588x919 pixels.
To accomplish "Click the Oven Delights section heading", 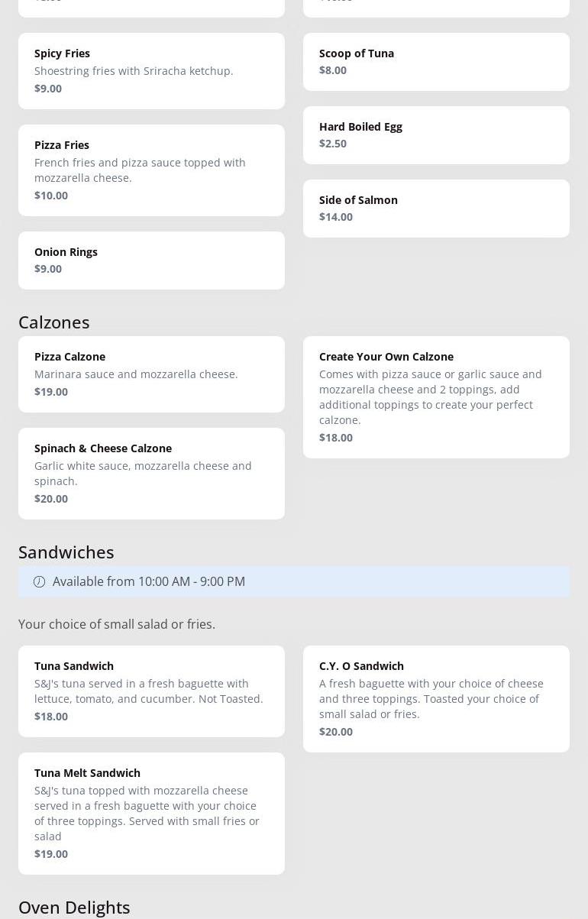I will [x=74, y=907].
